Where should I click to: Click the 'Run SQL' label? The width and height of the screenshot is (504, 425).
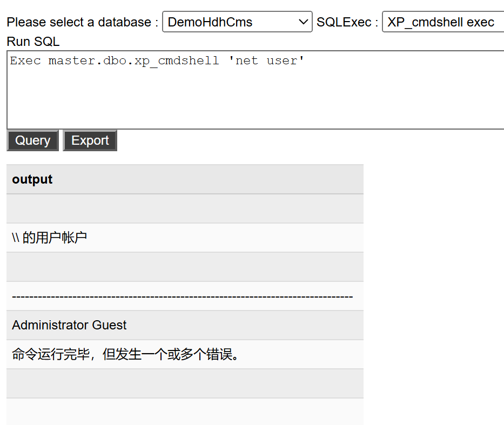33,42
